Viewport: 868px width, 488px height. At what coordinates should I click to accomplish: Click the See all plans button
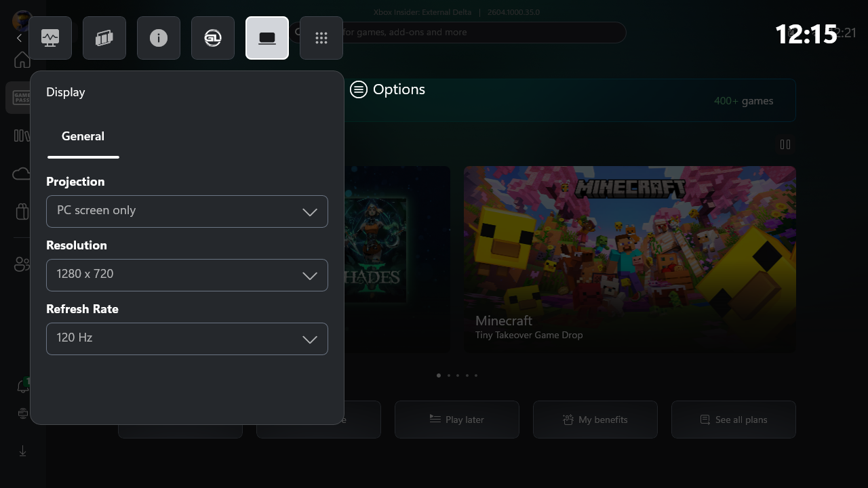point(733,420)
